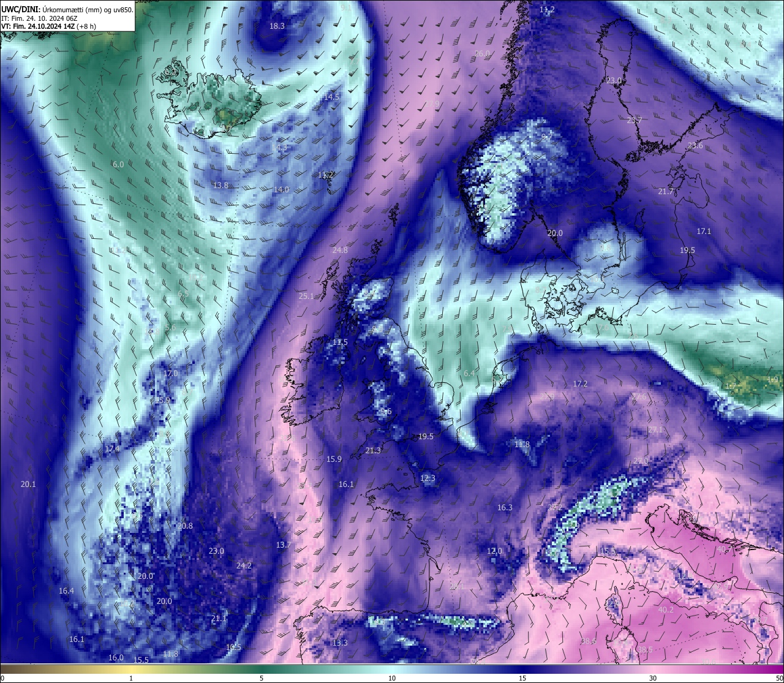Click the legend scale label 30

[653, 678]
